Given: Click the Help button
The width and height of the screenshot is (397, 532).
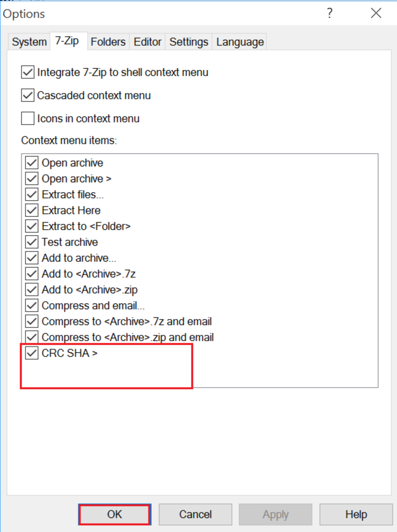Looking at the screenshot, I should point(356,514).
